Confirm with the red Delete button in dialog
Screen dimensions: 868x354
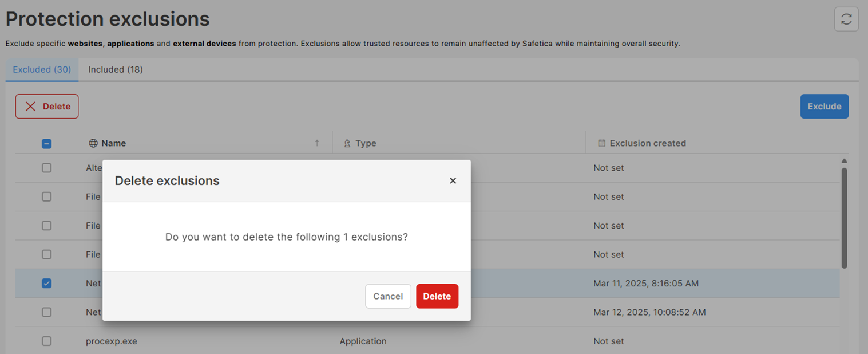pyautogui.click(x=437, y=296)
